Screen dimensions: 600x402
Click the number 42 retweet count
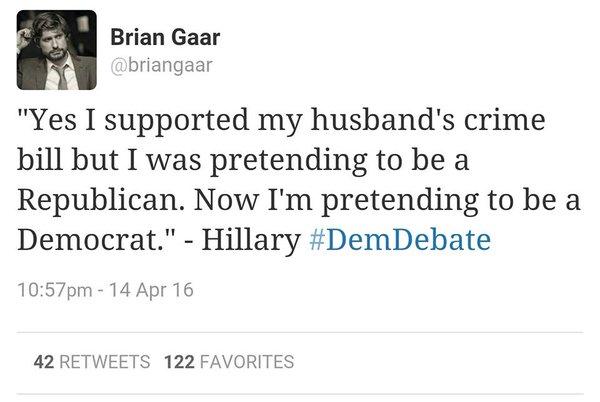(x=44, y=361)
